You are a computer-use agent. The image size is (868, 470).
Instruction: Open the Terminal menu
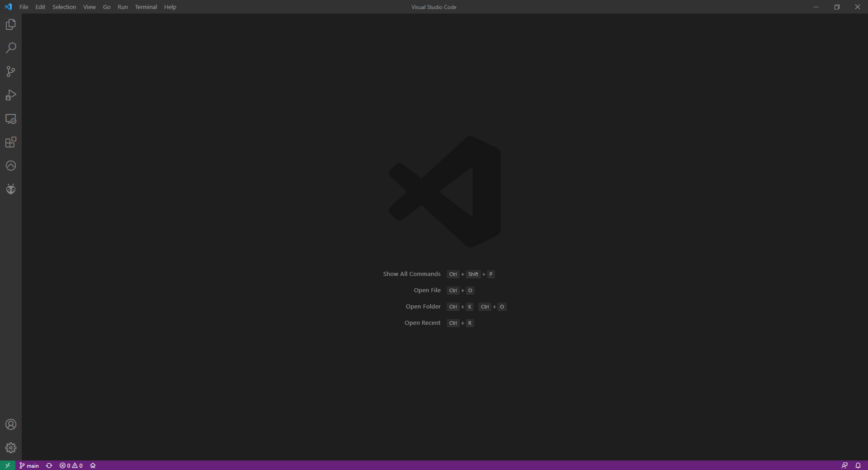[x=146, y=7]
